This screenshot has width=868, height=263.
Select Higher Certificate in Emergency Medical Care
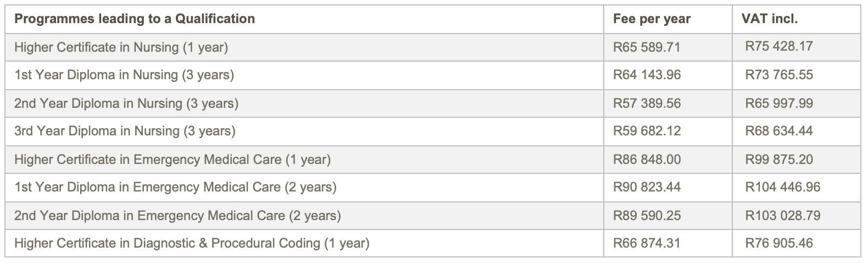173,160
